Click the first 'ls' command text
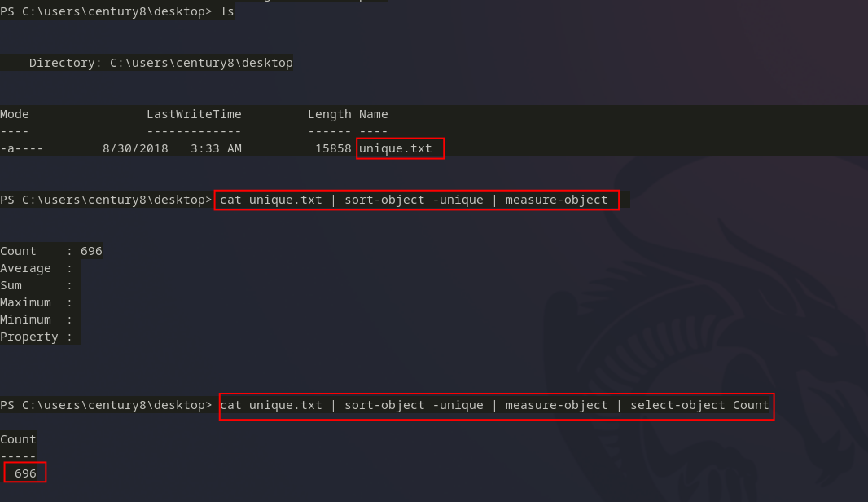The width and height of the screenshot is (868, 502). pos(227,11)
